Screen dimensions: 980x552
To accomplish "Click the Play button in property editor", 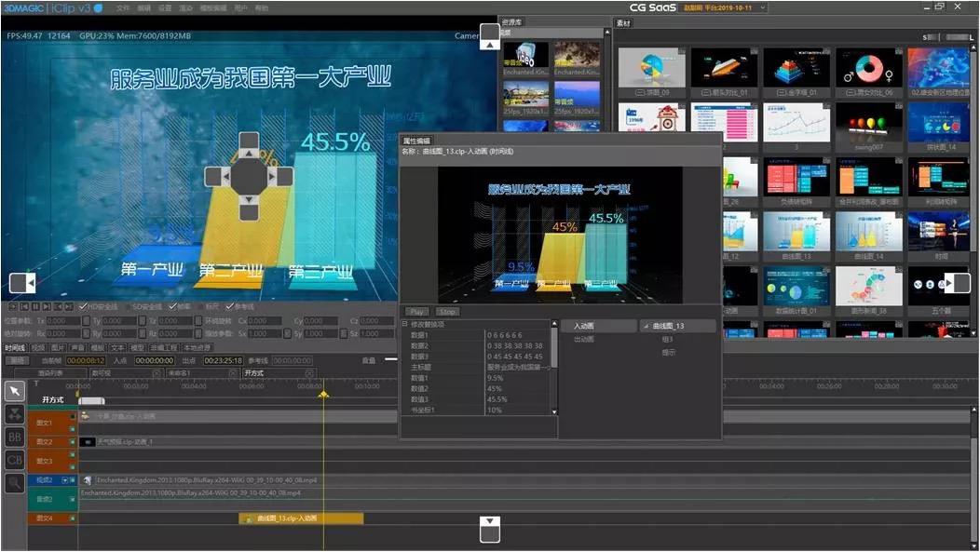I will (417, 311).
